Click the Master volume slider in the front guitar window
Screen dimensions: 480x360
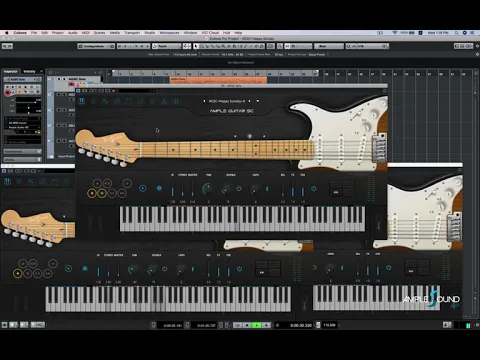pyautogui.click(x=192, y=189)
